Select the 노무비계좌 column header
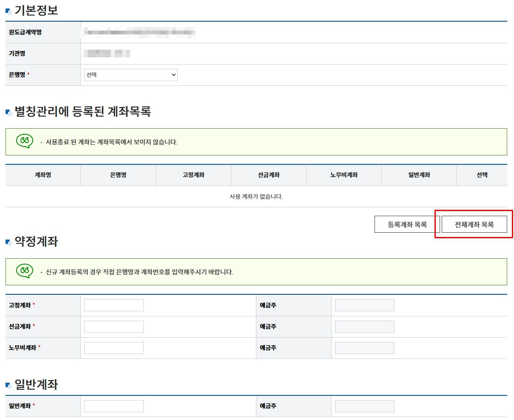Image resolution: width=514 pixels, height=420 pixels. click(x=343, y=175)
